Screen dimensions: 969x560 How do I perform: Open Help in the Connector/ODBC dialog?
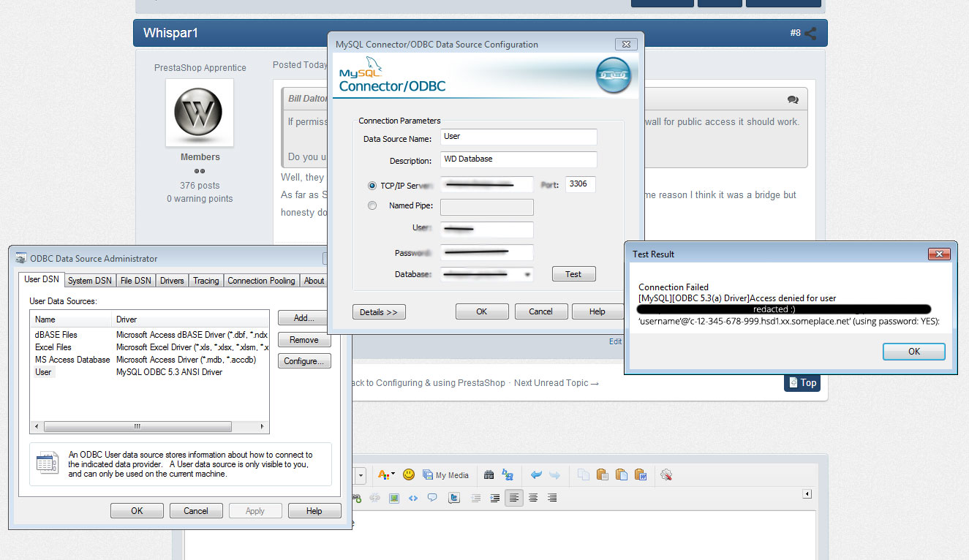pyautogui.click(x=597, y=312)
